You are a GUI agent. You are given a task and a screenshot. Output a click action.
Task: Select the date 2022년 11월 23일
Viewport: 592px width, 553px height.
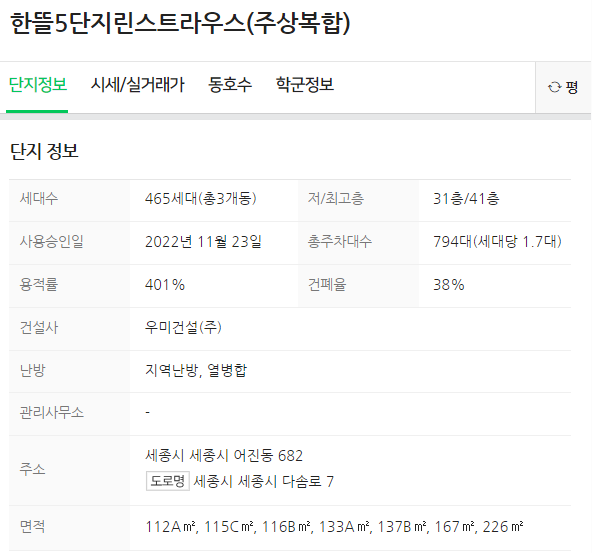click(x=204, y=242)
